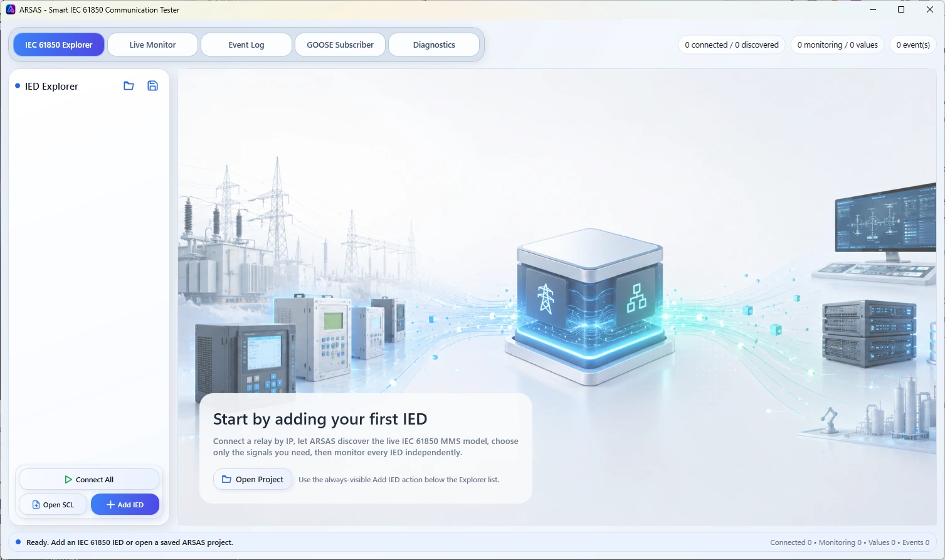Click the Connect All button
The width and height of the screenshot is (945, 560).
click(89, 480)
